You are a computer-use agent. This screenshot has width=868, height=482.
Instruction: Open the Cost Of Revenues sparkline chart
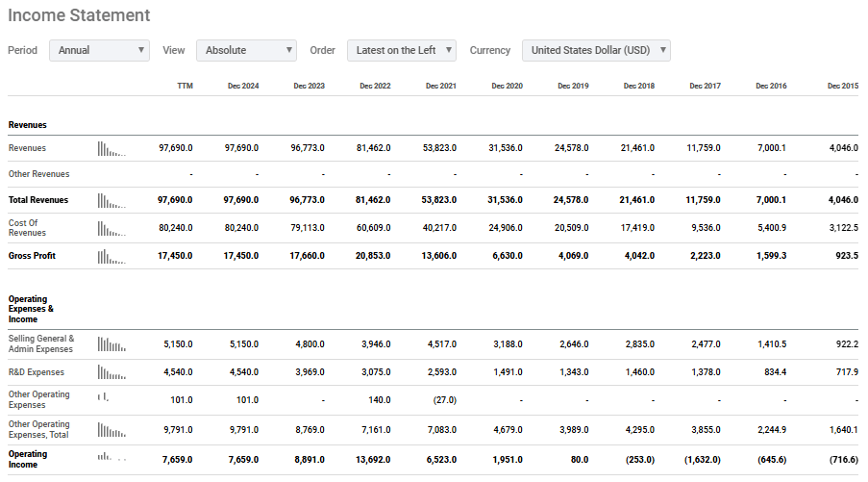pos(112,228)
